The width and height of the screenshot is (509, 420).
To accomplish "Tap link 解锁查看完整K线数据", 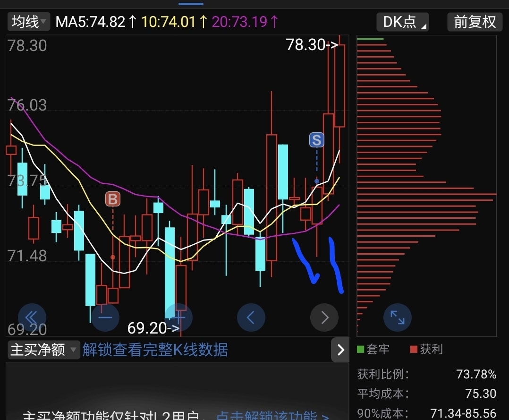I will [155, 350].
